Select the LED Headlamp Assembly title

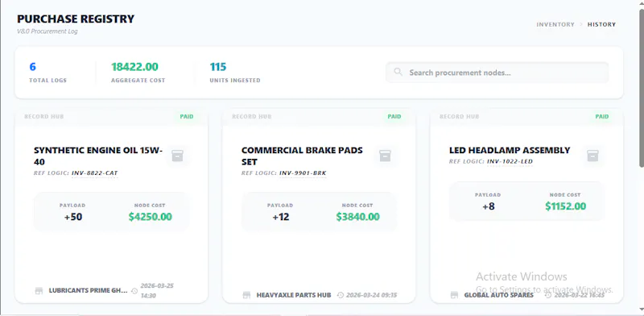point(510,150)
